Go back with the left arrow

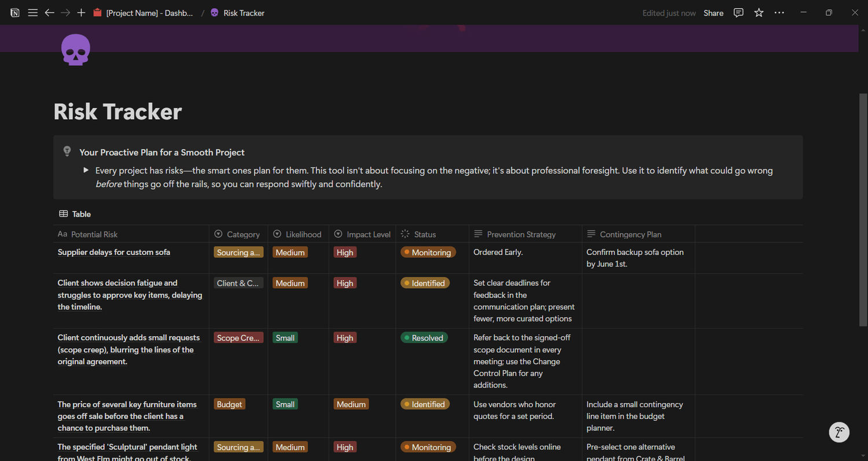(50, 13)
